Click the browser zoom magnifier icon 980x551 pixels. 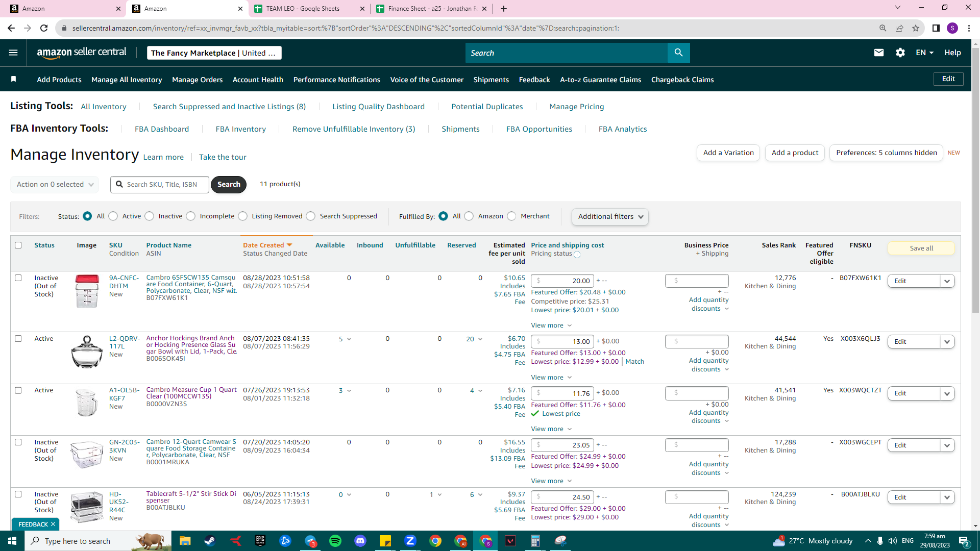883,28
